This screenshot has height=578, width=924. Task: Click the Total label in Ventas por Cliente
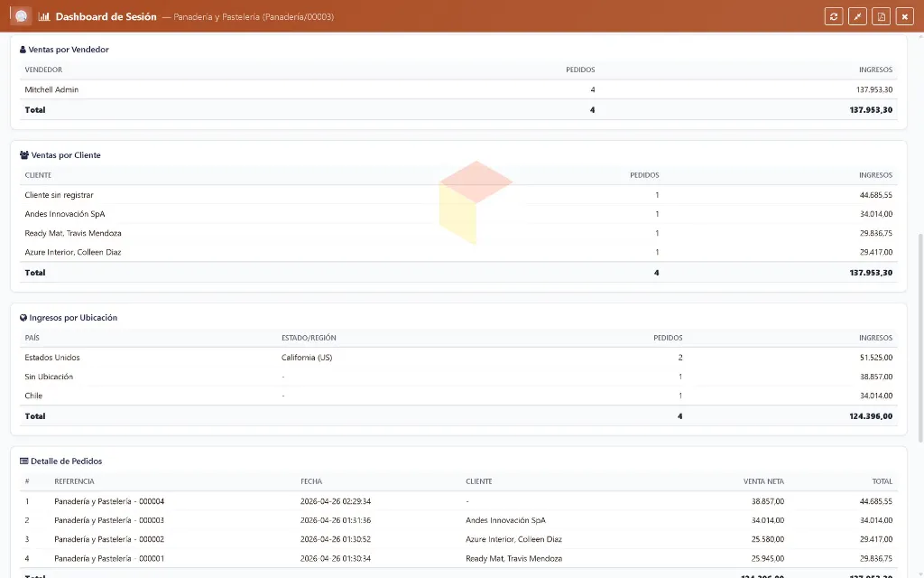(x=35, y=273)
